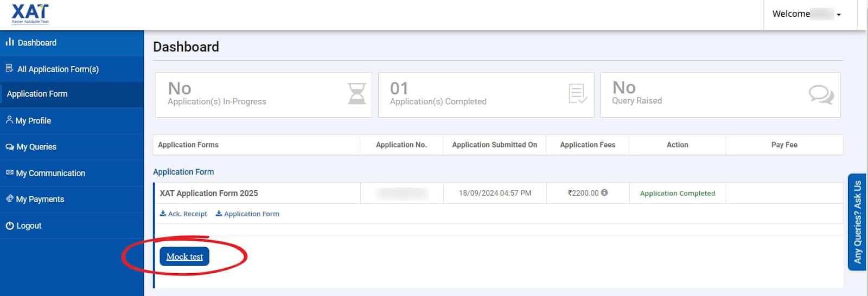This screenshot has height=296, width=868.
Task: Select Application Form in the sidebar
Action: [72, 94]
